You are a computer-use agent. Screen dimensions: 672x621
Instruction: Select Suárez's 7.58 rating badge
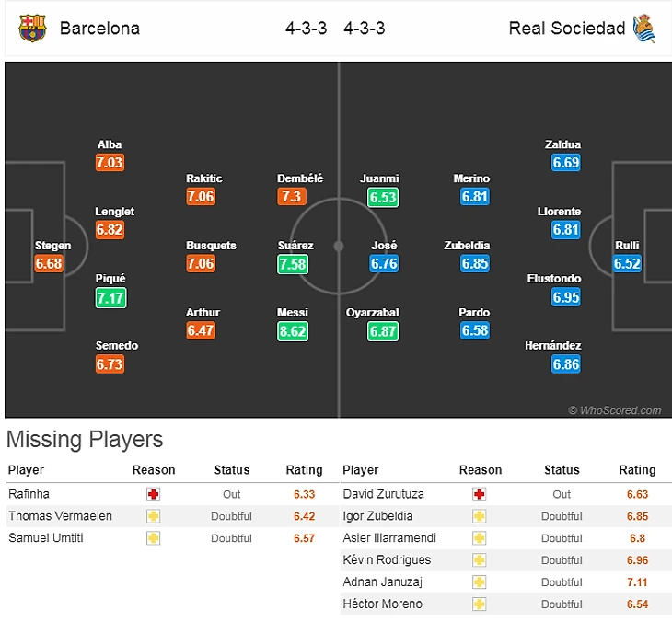pyautogui.click(x=293, y=264)
